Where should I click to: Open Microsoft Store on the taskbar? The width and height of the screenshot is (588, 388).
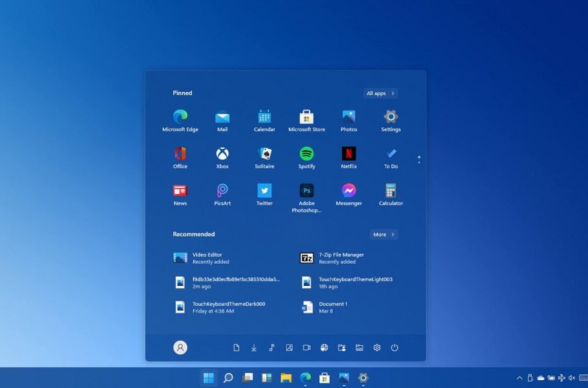pos(324,378)
